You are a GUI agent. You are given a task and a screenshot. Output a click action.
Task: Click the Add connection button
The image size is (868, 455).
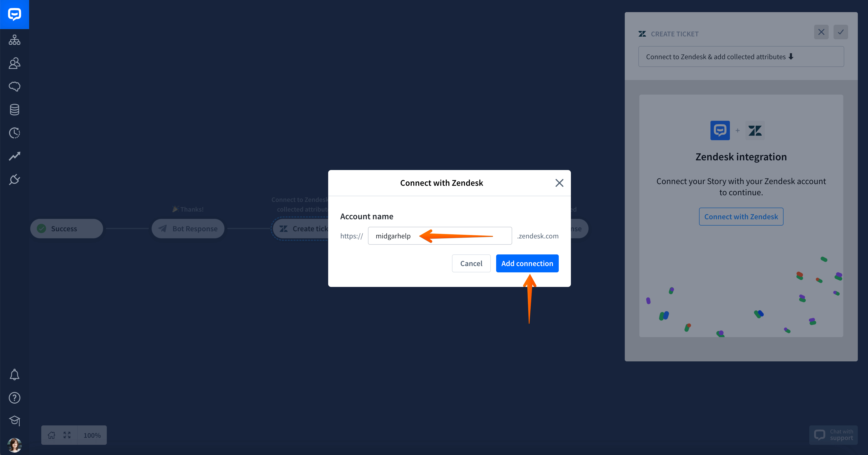527,263
